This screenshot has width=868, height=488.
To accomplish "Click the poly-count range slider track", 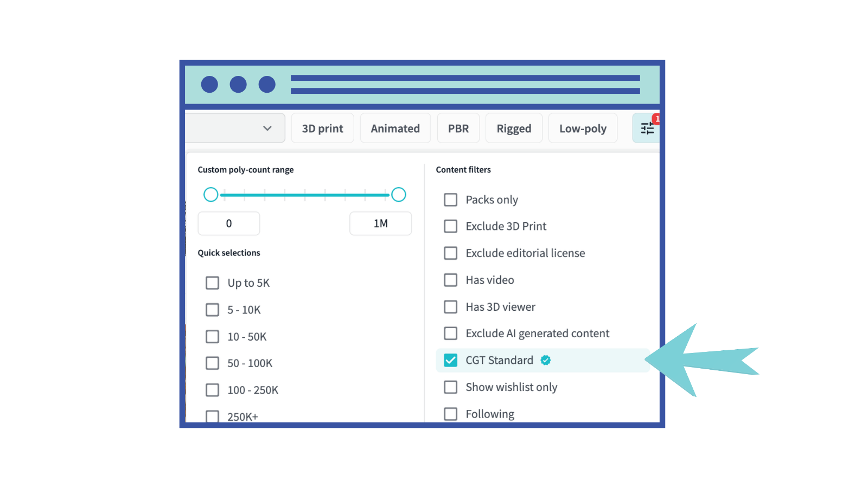I will [305, 195].
